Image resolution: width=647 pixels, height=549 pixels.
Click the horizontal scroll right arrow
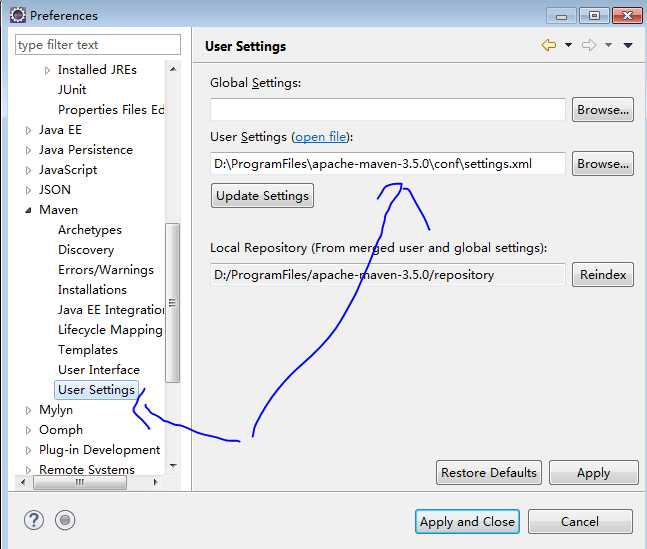[x=155, y=482]
